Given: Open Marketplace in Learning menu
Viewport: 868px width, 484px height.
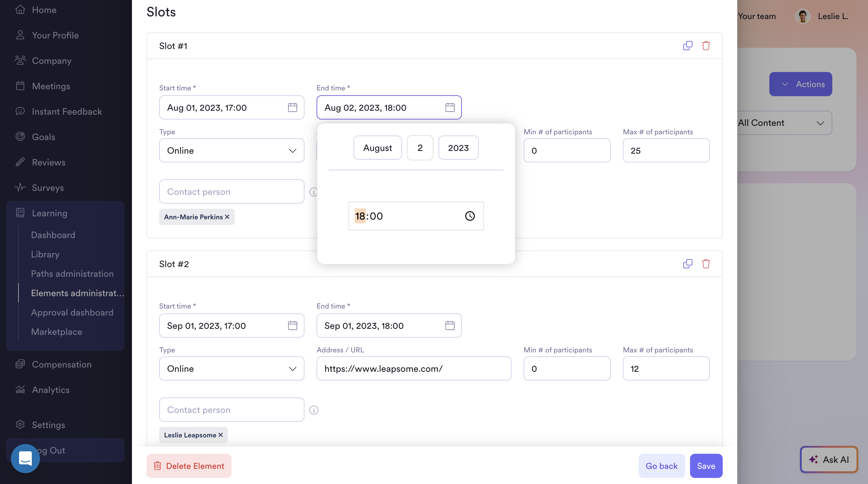Looking at the screenshot, I should click(57, 332).
